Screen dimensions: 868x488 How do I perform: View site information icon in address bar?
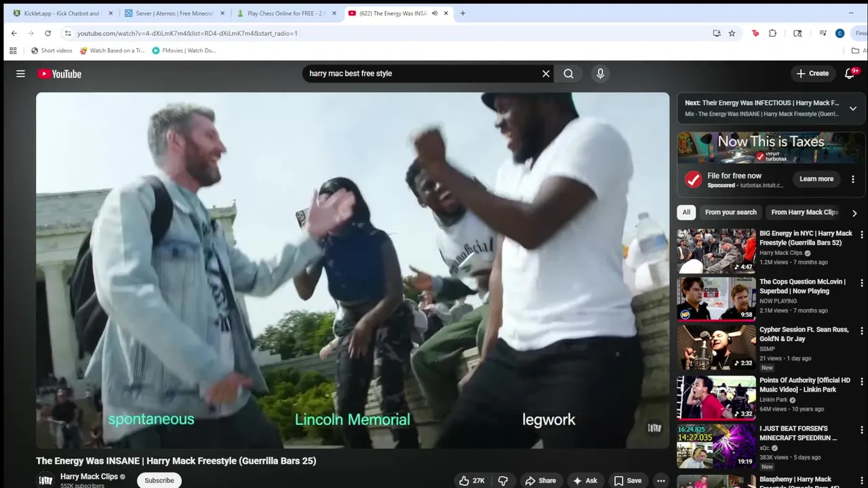coord(67,33)
